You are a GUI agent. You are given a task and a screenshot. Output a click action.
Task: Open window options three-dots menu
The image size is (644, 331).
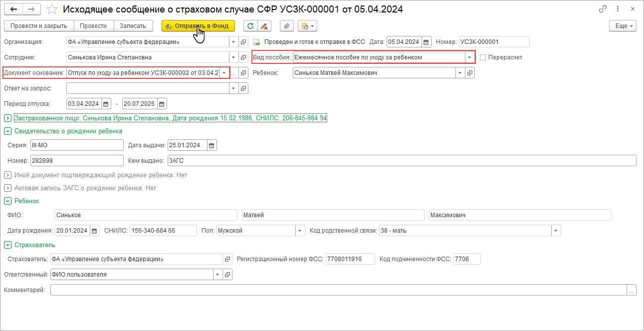(619, 9)
